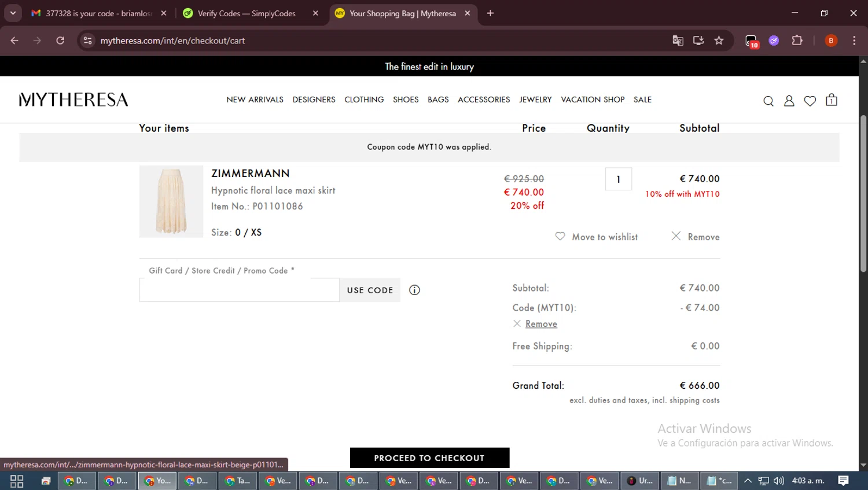Open a new browser tab with plus icon

(490, 13)
